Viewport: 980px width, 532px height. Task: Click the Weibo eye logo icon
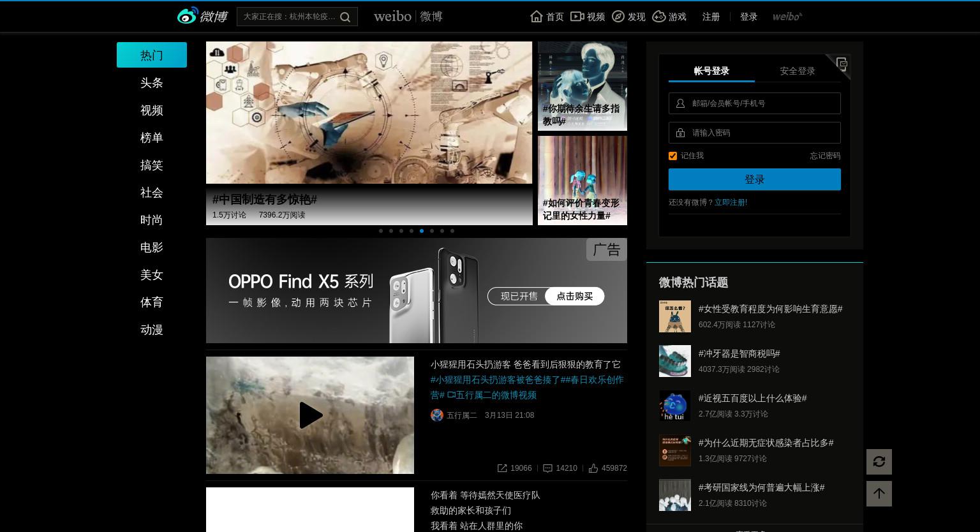[188, 16]
